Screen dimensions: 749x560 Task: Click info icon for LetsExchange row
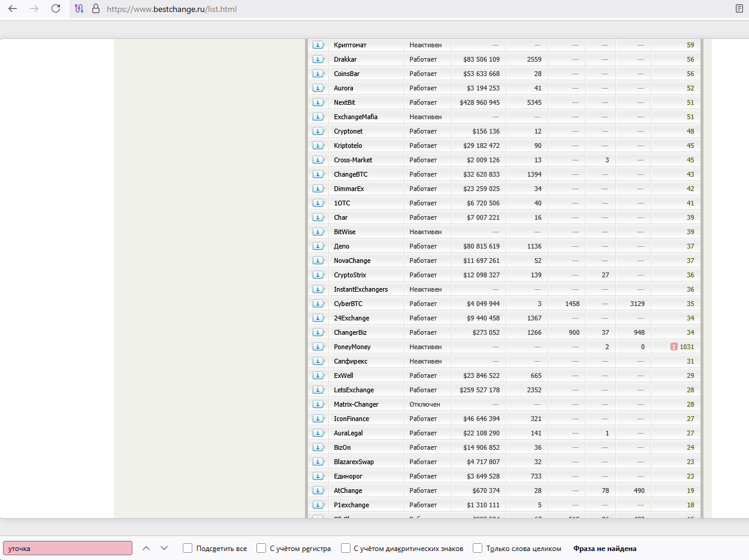click(318, 390)
